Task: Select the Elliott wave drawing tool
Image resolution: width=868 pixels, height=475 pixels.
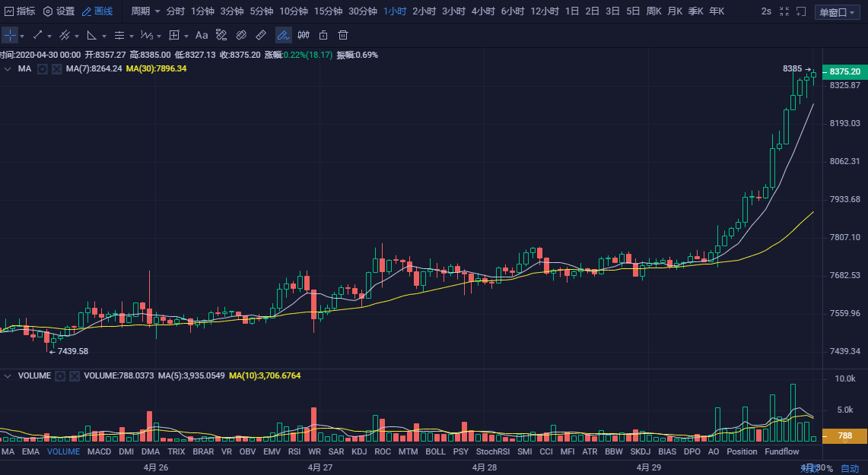Action: pos(147,36)
